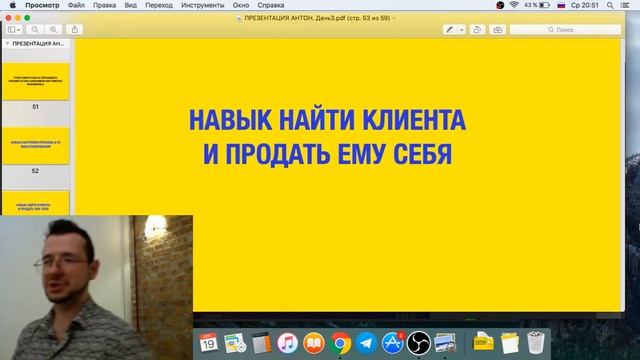Open the Окно menu
This screenshot has height=360, width=640.
[241, 5]
